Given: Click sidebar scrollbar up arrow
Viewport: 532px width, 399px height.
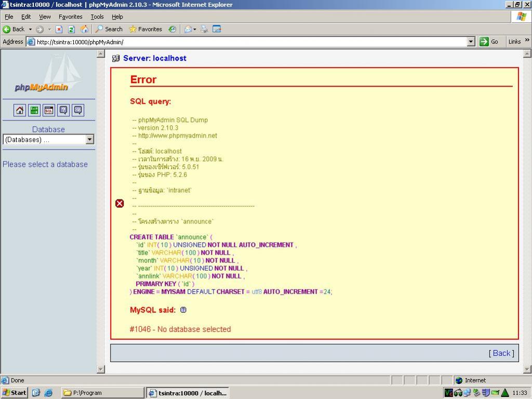Looking at the screenshot, I should pyautogui.click(x=100, y=54).
